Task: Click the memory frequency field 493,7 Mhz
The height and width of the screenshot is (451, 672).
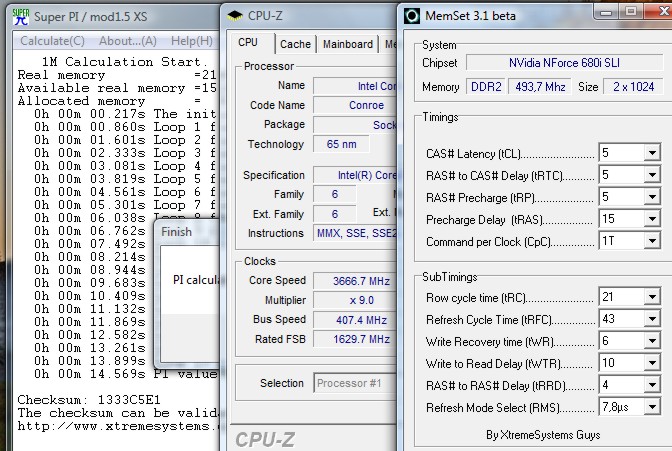Action: [540, 87]
